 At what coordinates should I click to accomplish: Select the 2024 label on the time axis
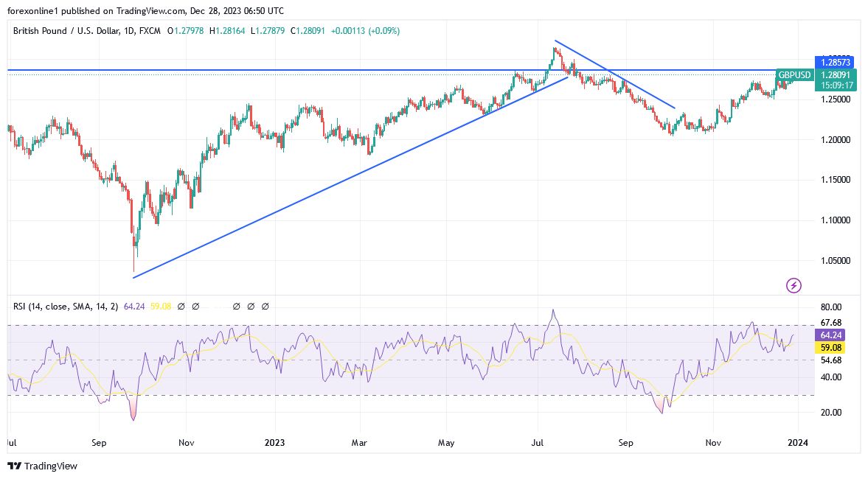point(799,443)
